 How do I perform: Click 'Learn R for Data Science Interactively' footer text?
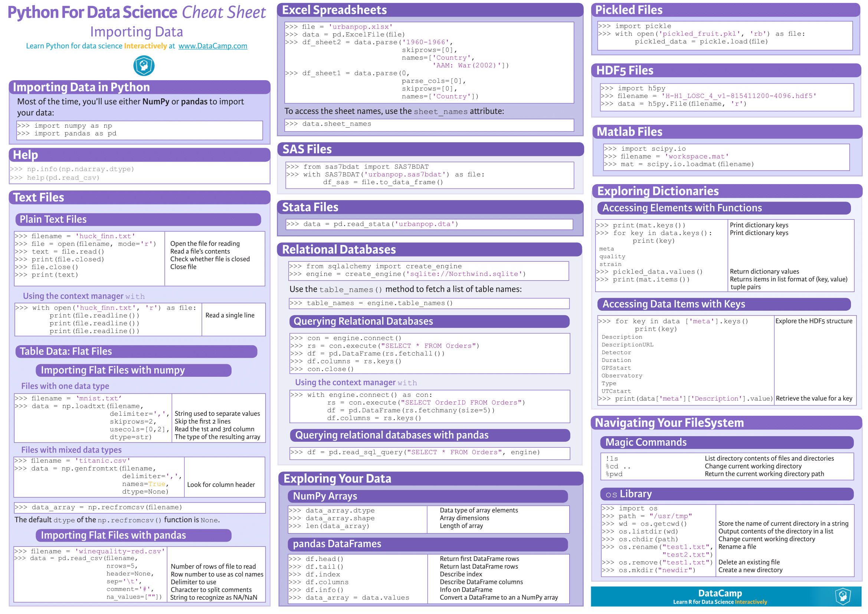pyautogui.click(x=720, y=602)
